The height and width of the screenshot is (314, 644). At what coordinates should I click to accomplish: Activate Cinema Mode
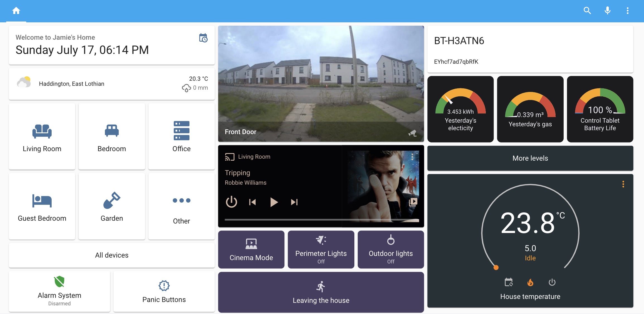(x=251, y=249)
